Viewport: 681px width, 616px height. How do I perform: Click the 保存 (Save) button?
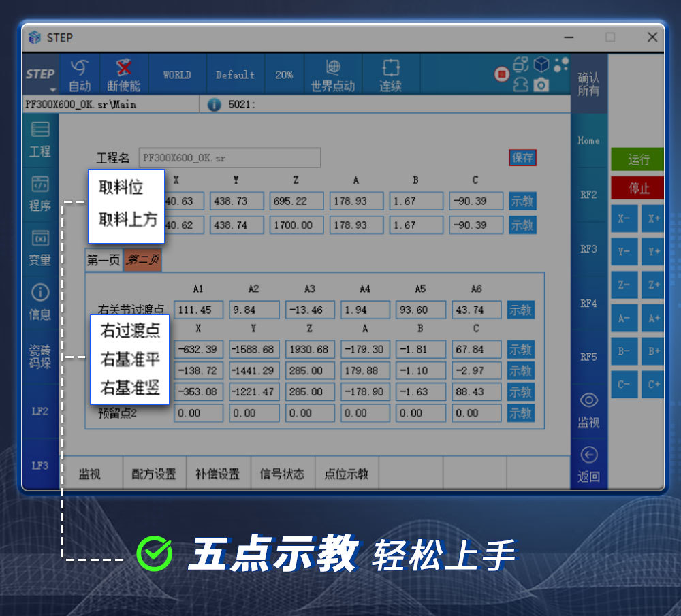tap(522, 157)
